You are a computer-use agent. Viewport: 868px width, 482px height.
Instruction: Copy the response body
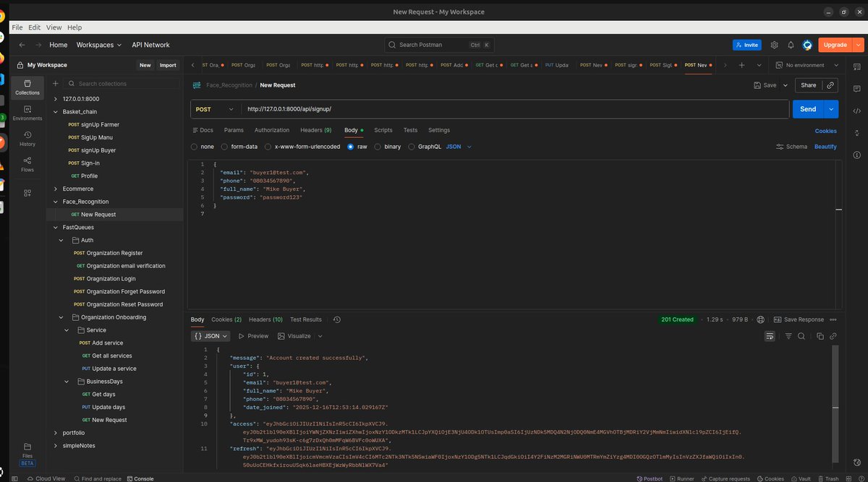pos(820,336)
